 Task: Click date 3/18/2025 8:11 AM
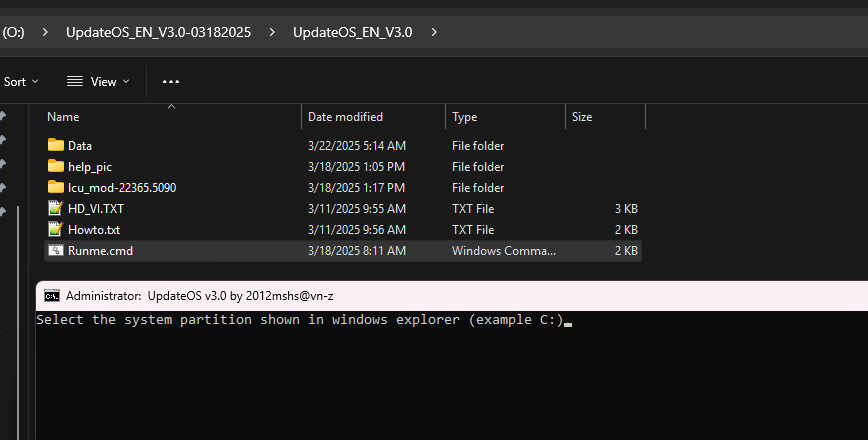(357, 251)
